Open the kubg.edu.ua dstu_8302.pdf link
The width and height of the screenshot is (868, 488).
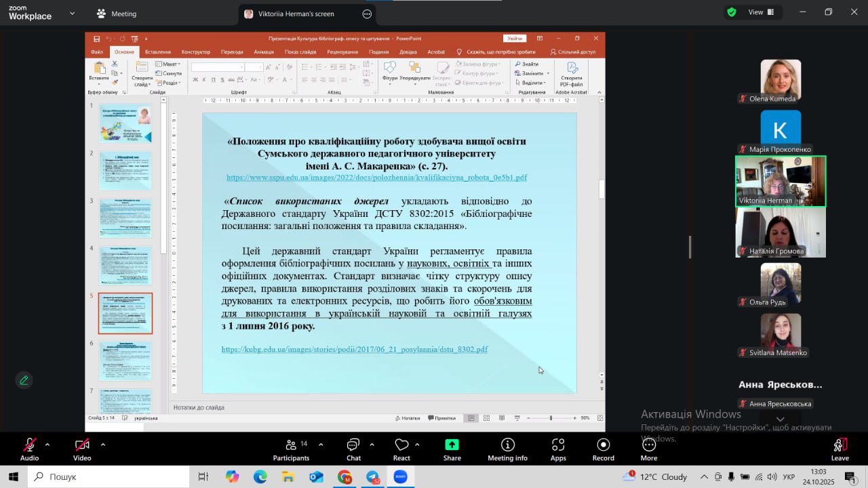[x=354, y=350]
